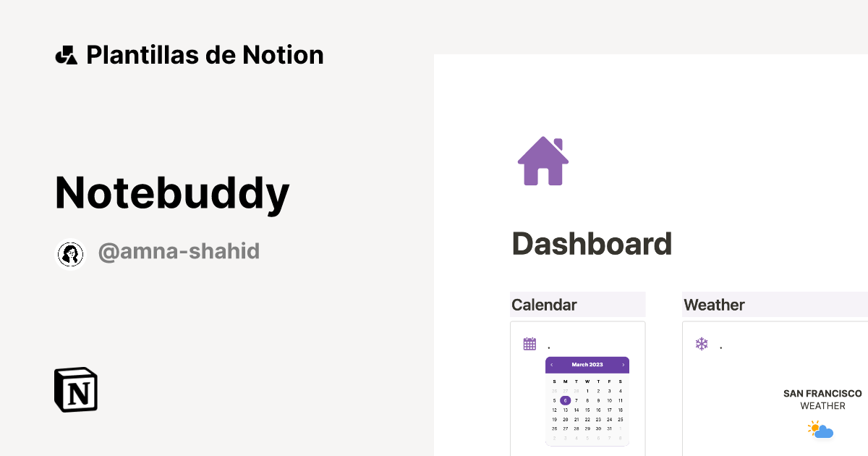Select date 31 on the March calendar

point(609,428)
